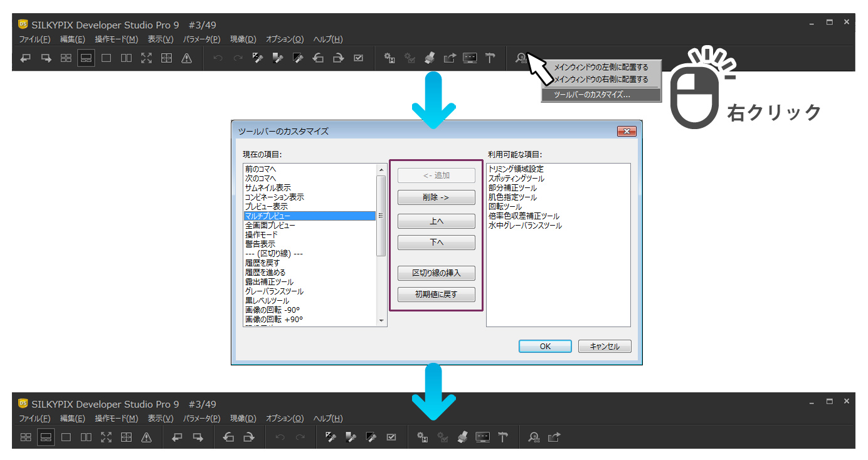
Task: Click Previous Frame icon in lower toolbar
Action: pos(177,437)
